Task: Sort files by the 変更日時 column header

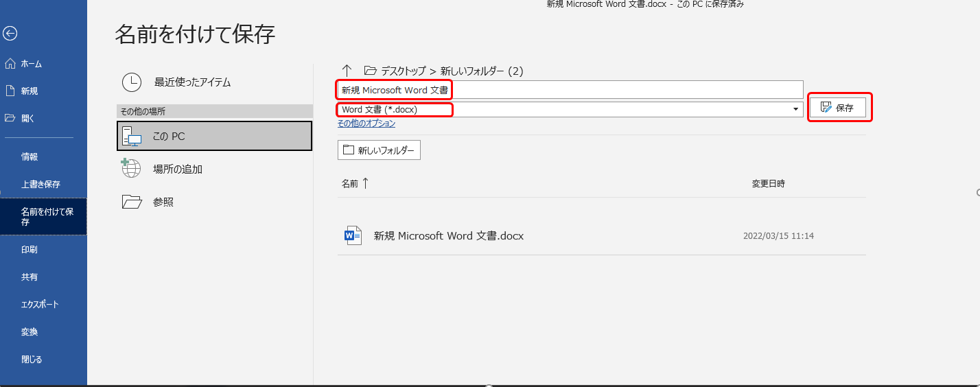Action: (768, 184)
